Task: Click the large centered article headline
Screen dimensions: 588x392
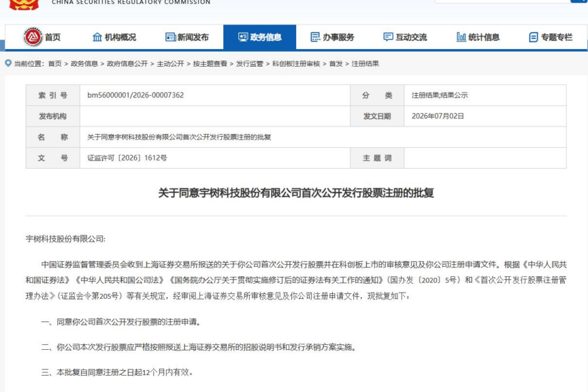Action: click(296, 193)
